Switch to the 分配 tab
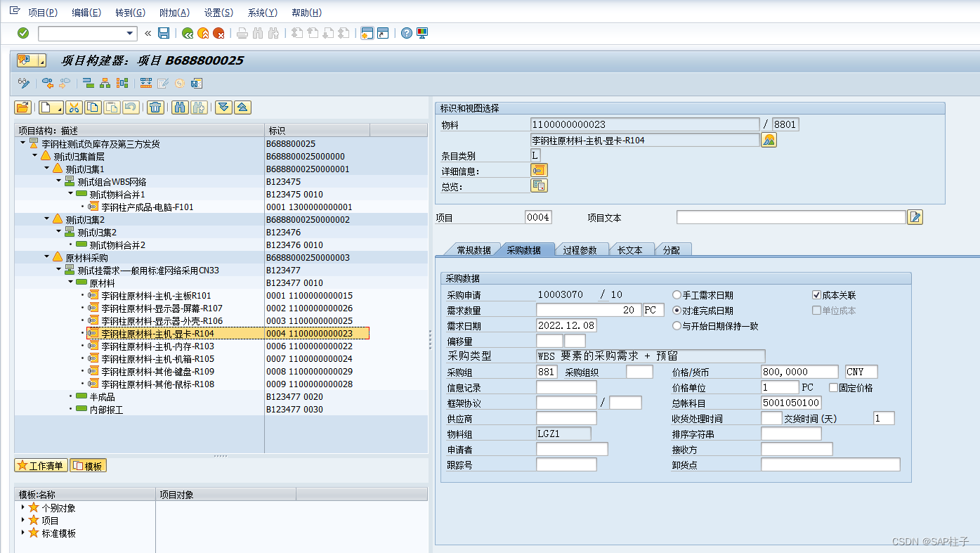The image size is (980, 553). point(672,250)
